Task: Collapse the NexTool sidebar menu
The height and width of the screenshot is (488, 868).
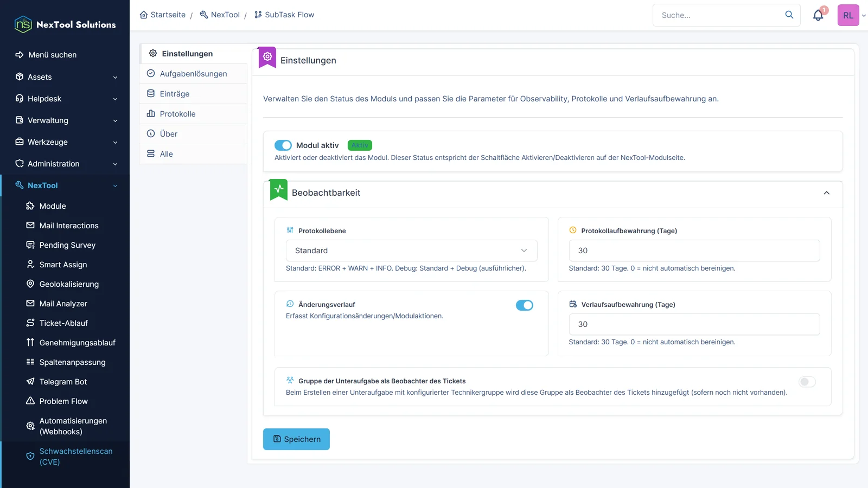Action: point(65,185)
